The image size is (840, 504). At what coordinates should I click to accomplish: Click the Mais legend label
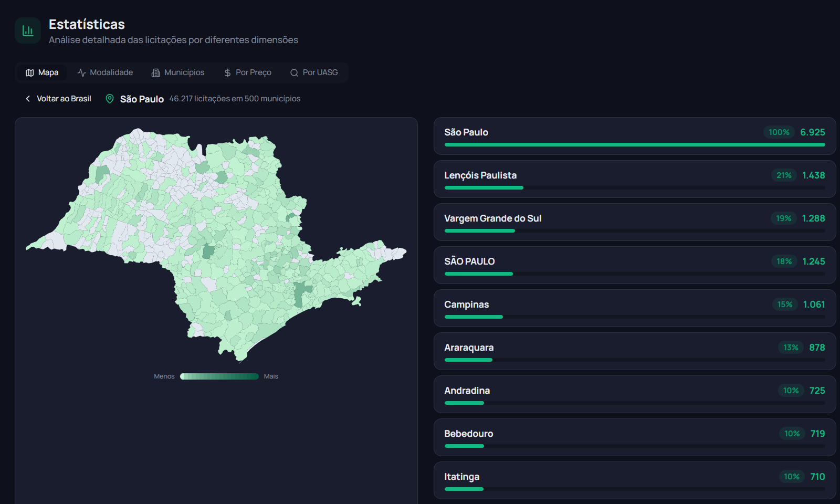coord(271,376)
